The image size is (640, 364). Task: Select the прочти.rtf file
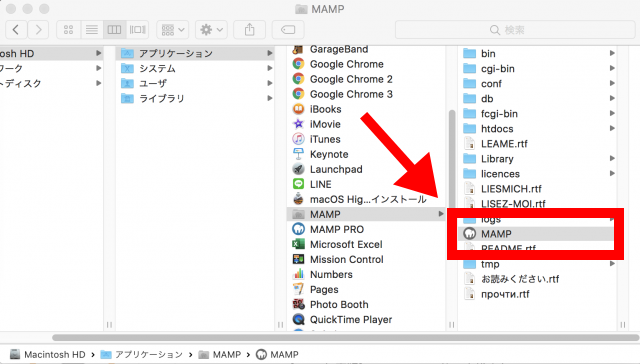[x=537, y=294]
